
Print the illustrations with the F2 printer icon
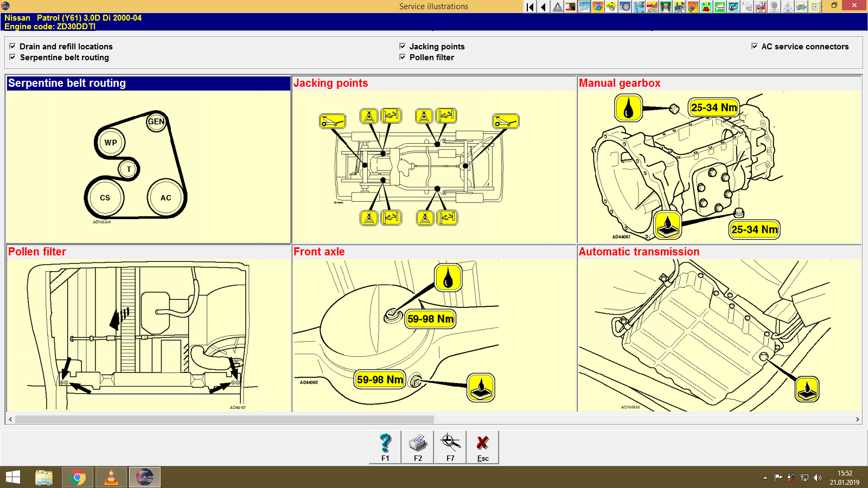pyautogui.click(x=418, y=446)
